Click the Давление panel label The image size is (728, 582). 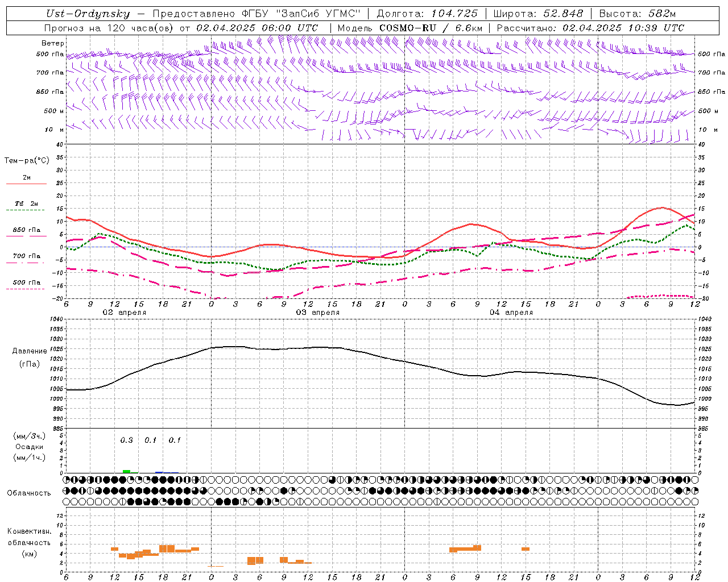(29, 351)
